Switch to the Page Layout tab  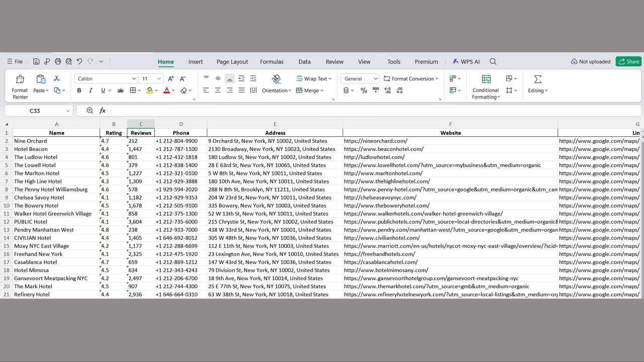[x=232, y=61]
